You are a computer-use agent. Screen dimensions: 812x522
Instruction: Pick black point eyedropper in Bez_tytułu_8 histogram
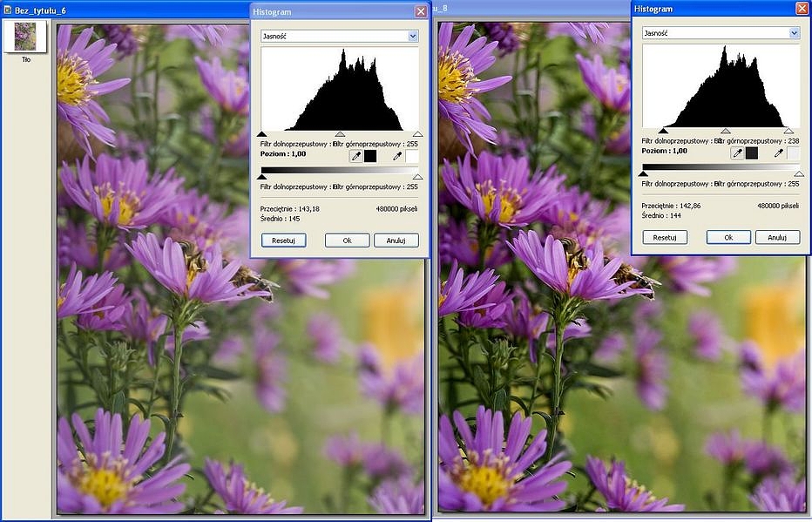coord(737,153)
